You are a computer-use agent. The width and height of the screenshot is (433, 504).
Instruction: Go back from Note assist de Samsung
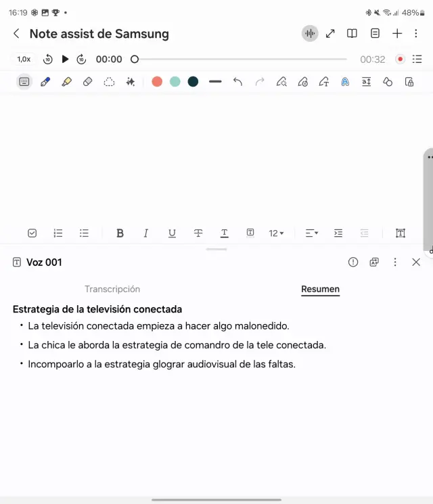16,34
